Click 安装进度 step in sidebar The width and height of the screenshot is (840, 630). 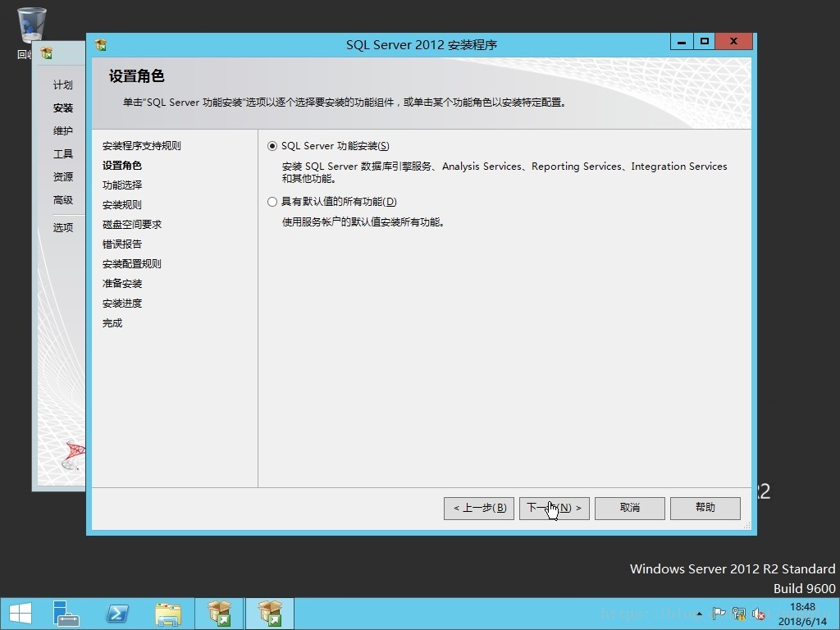point(122,304)
